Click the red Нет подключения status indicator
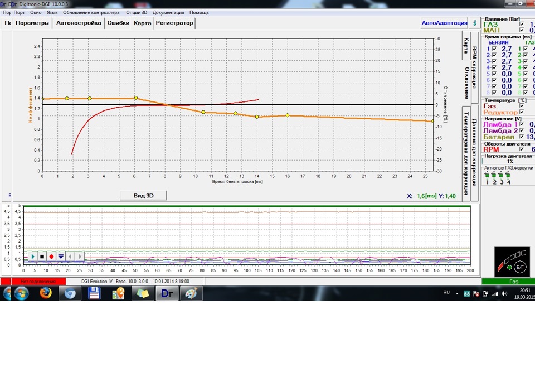 [x=38, y=282]
